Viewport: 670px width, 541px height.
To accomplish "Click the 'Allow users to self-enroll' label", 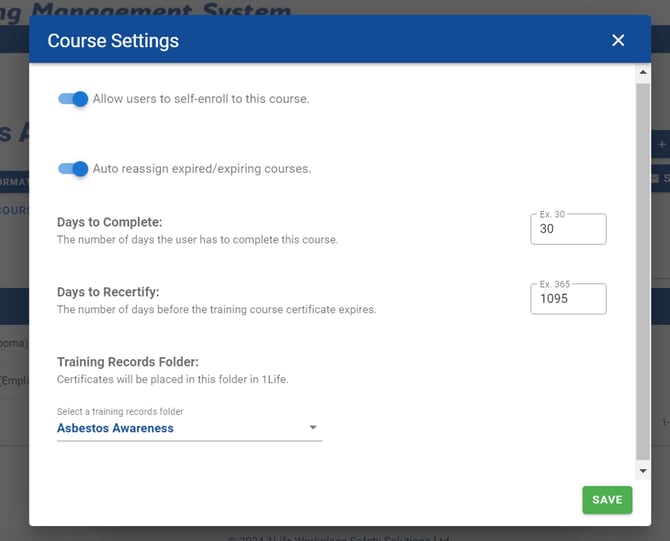I will (x=201, y=99).
